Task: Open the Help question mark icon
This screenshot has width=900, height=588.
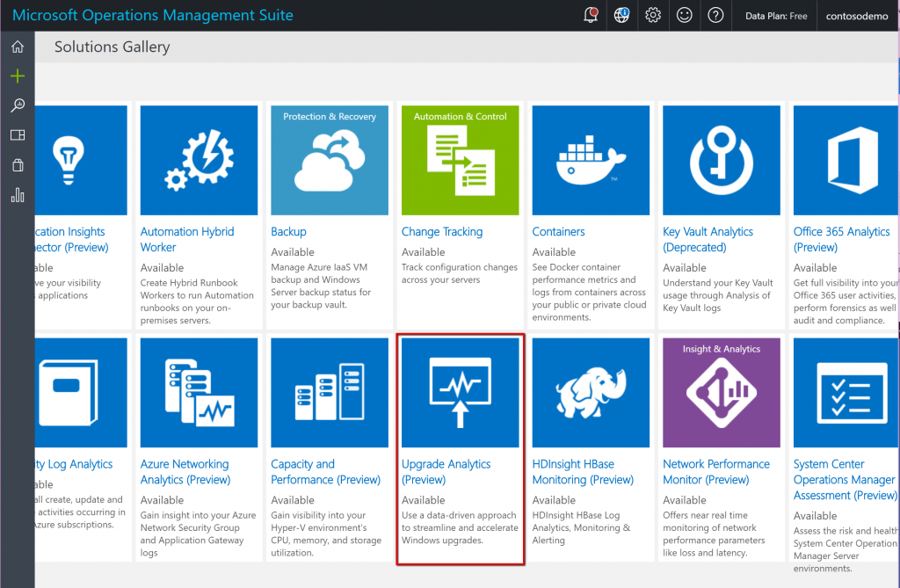Action: point(715,15)
